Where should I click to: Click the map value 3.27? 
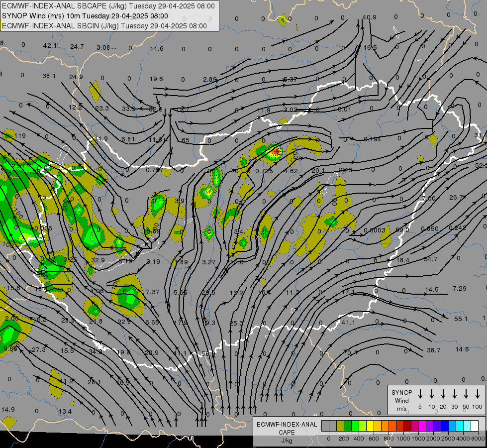point(208,262)
